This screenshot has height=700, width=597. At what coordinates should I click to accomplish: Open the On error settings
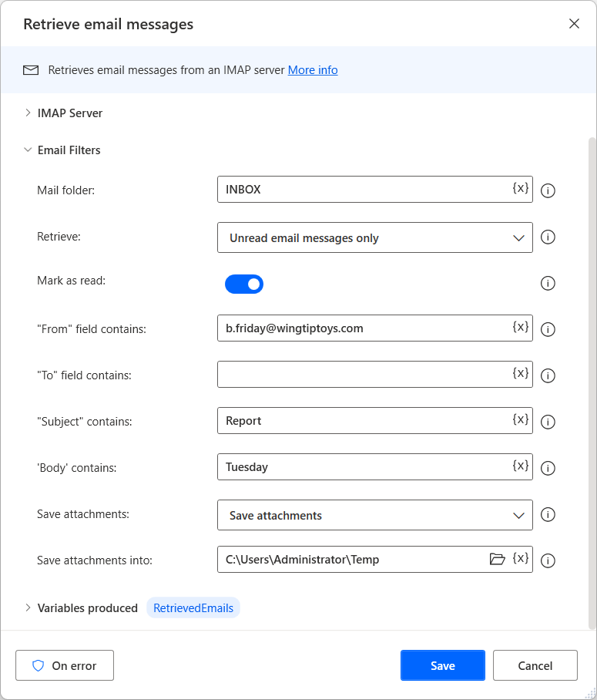tap(65, 665)
